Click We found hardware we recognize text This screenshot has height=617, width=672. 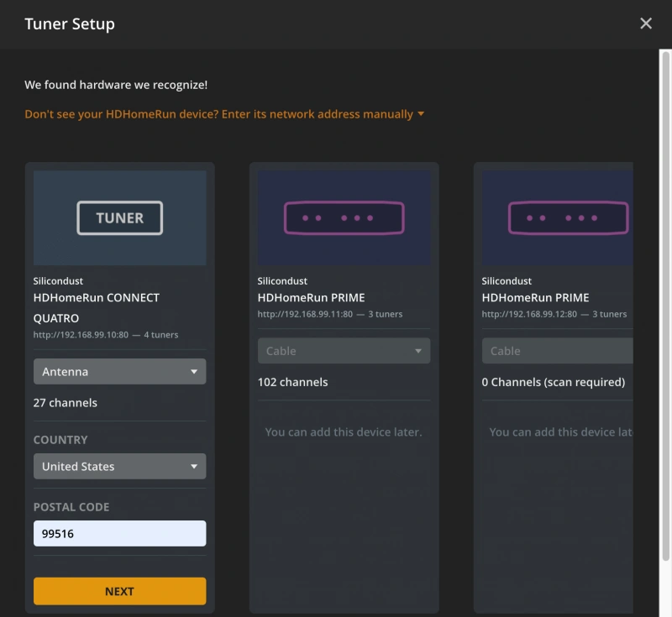[x=116, y=85]
